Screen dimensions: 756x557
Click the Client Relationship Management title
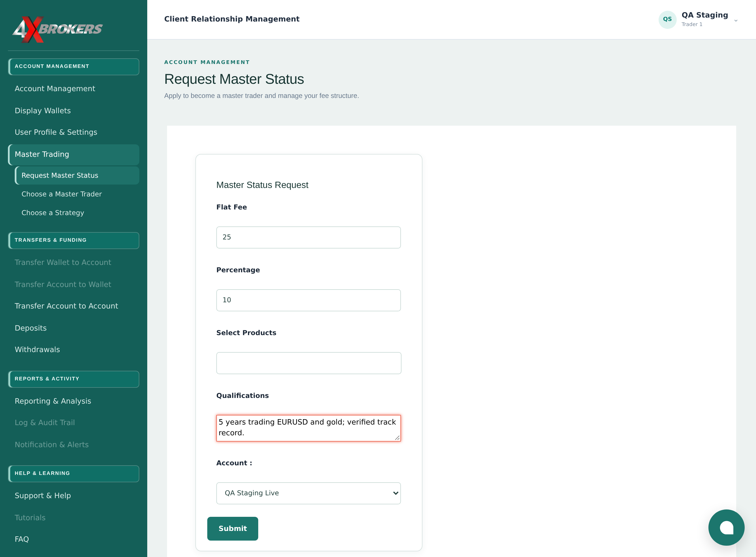pyautogui.click(x=232, y=19)
